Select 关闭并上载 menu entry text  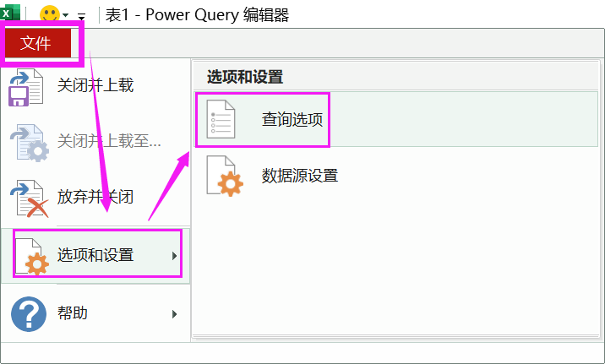point(95,85)
